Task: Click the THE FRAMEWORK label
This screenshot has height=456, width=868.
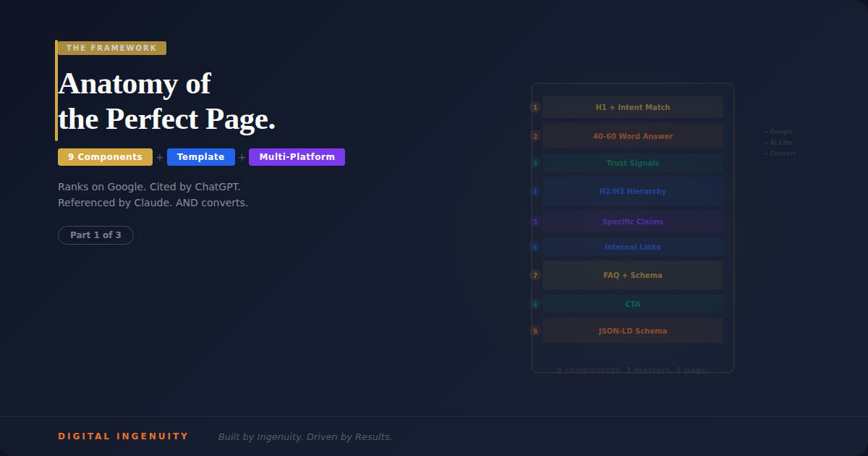Action: coord(111,47)
